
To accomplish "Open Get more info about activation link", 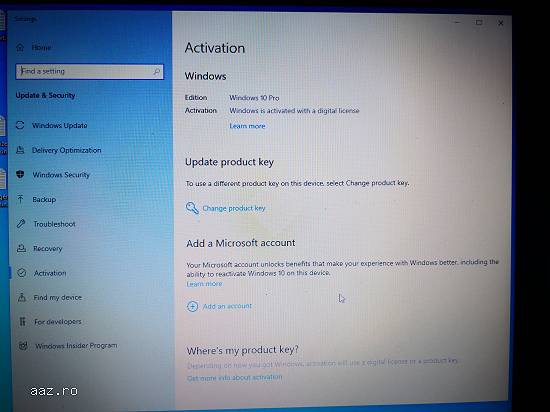I will coord(235,378).
